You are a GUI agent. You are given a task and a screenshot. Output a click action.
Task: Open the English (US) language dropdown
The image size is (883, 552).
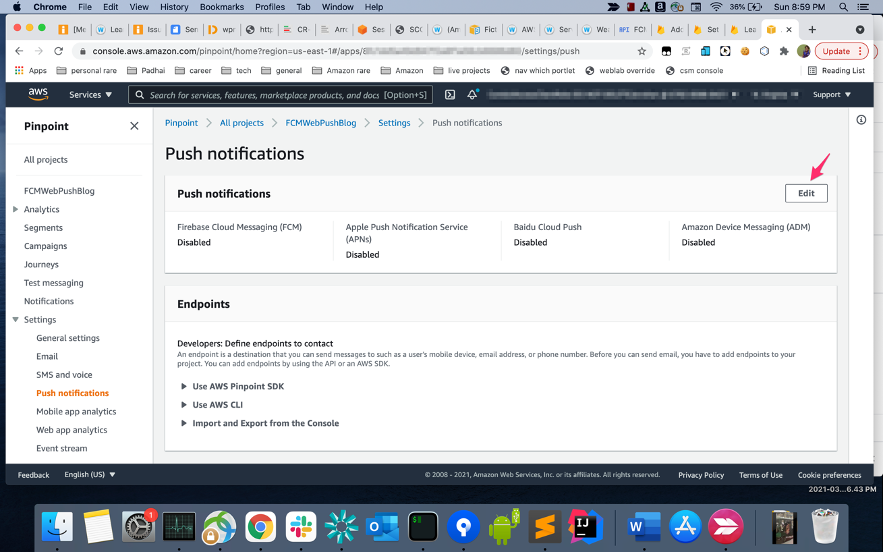click(90, 474)
